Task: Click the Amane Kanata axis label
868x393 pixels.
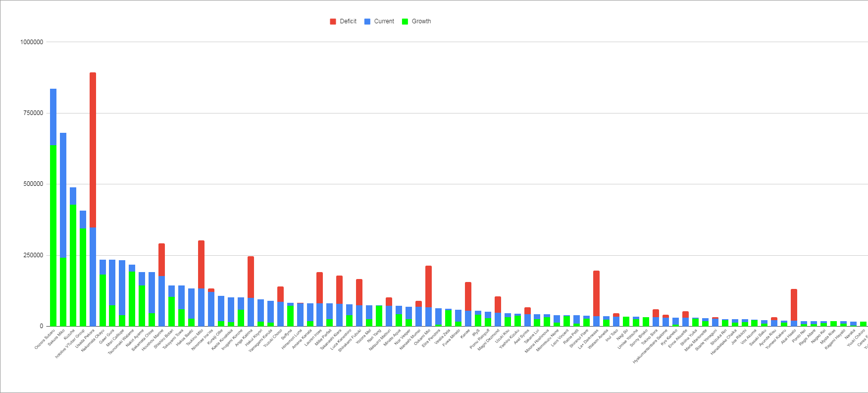Action: point(302,339)
